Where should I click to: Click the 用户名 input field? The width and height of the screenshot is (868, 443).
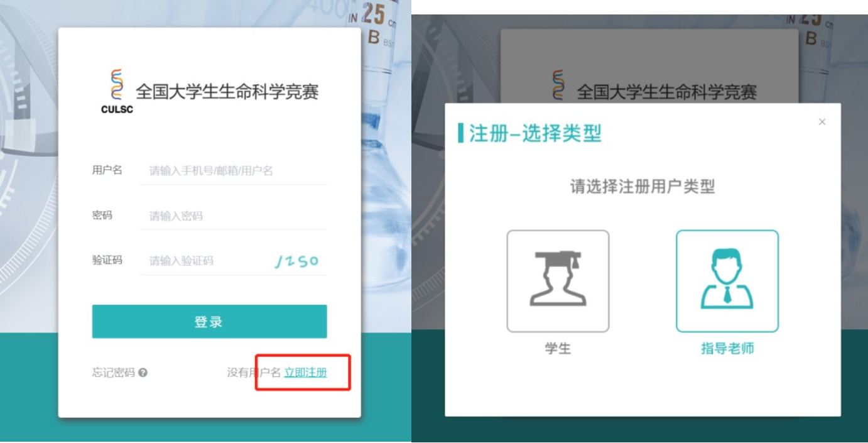click(x=233, y=171)
